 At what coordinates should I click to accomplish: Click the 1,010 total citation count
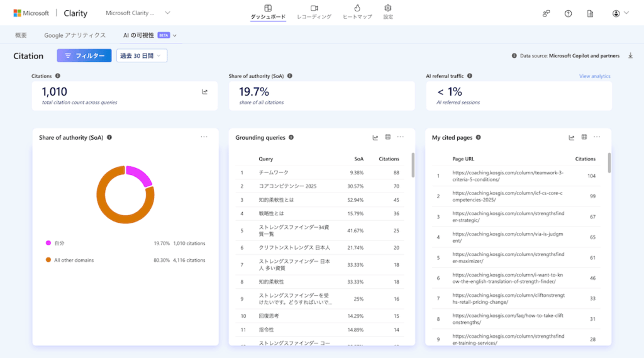coord(54,92)
